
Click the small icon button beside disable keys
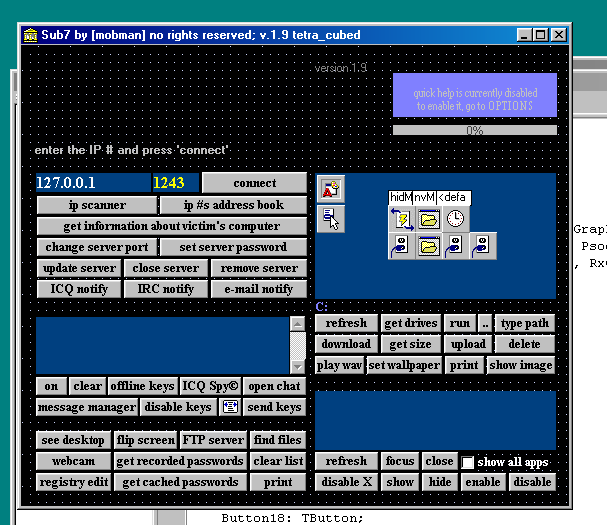pos(230,407)
